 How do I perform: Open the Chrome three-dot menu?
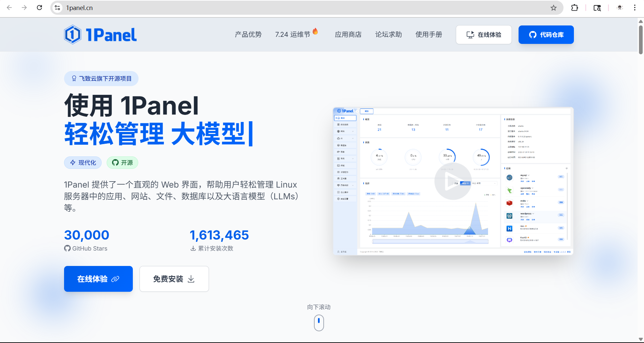coord(635,8)
